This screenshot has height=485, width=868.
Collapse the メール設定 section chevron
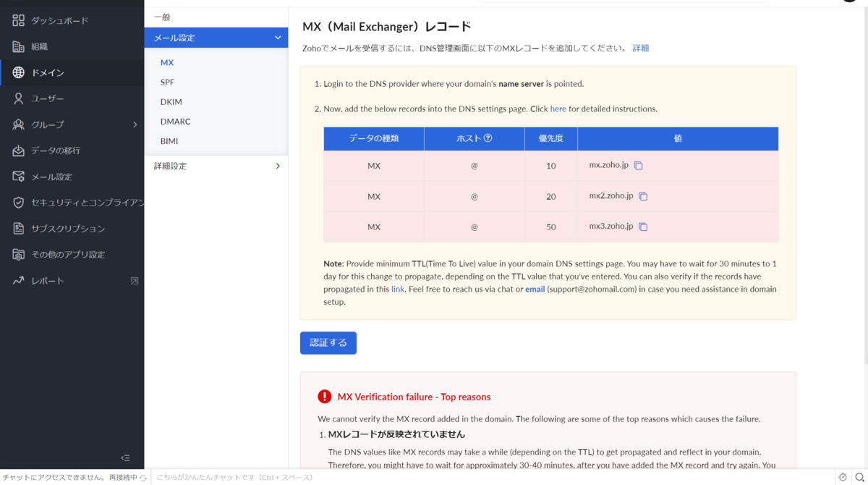278,38
